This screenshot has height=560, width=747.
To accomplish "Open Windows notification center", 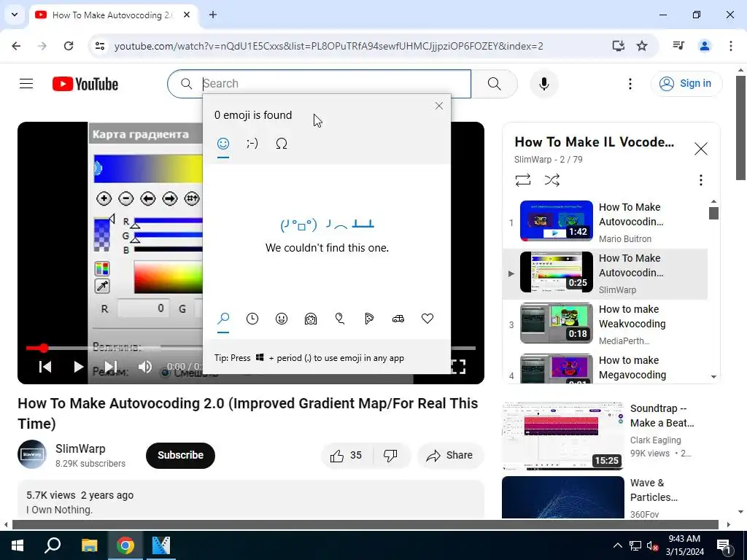I will coord(724,545).
